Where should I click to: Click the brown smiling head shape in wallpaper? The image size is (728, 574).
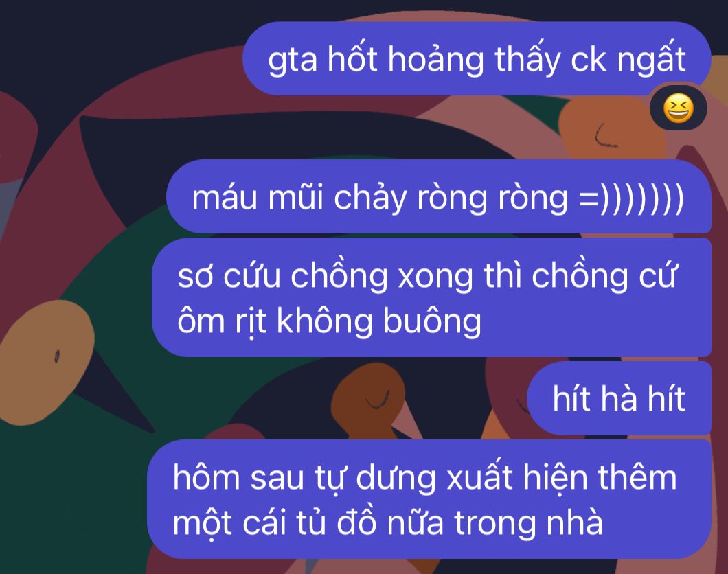pyautogui.click(x=368, y=395)
